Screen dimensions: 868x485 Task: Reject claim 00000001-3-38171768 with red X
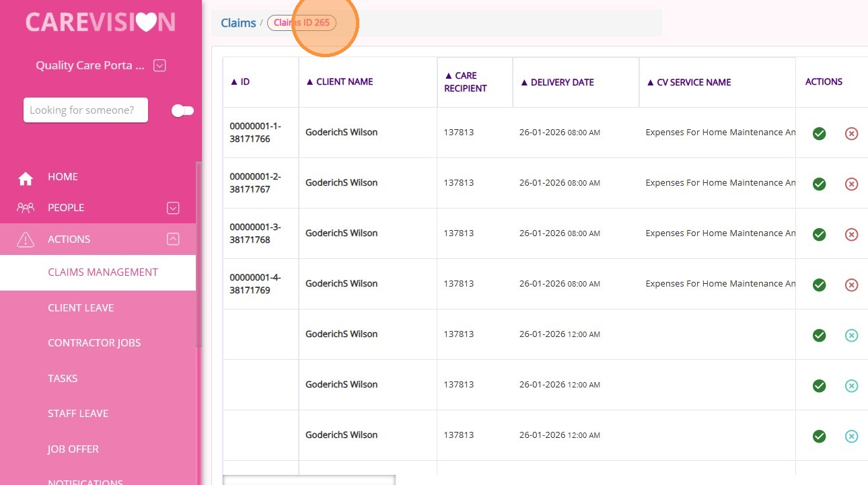click(x=851, y=234)
